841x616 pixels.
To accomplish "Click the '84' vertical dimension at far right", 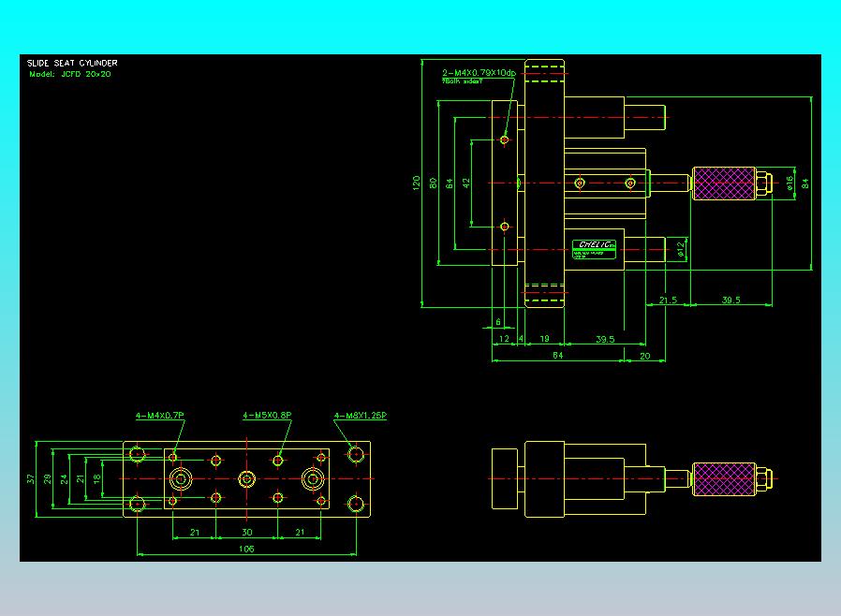I will click(805, 183).
